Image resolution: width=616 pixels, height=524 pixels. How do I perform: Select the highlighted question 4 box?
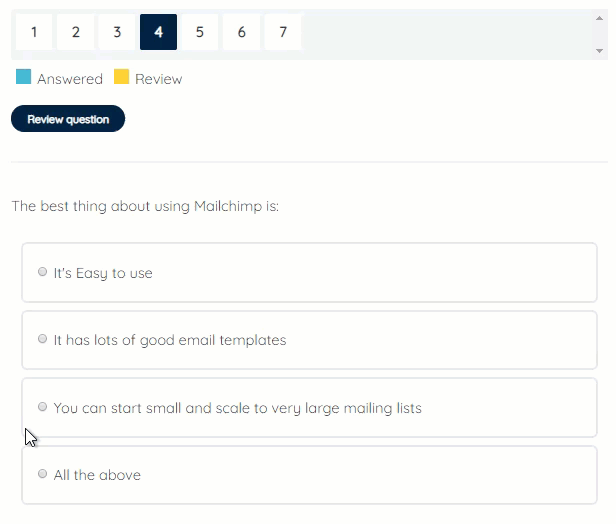[x=158, y=32]
